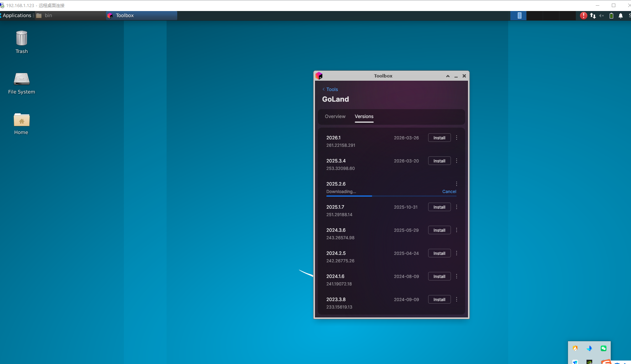This screenshot has height=364, width=631.
Task: Open the more options menu for 2024.2.5
Action: coord(457,253)
